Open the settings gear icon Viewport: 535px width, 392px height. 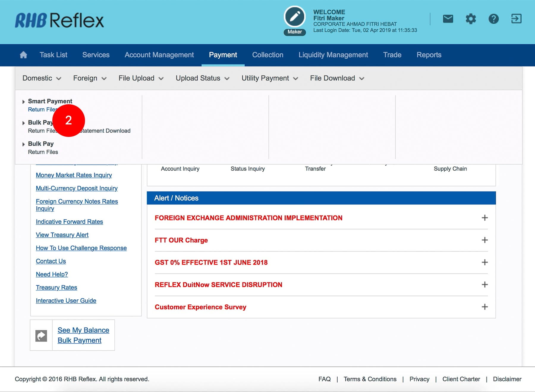[471, 19]
